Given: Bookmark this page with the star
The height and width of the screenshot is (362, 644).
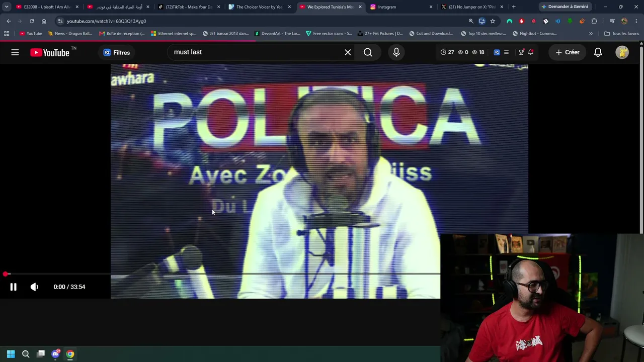Looking at the screenshot, I should pos(493,21).
